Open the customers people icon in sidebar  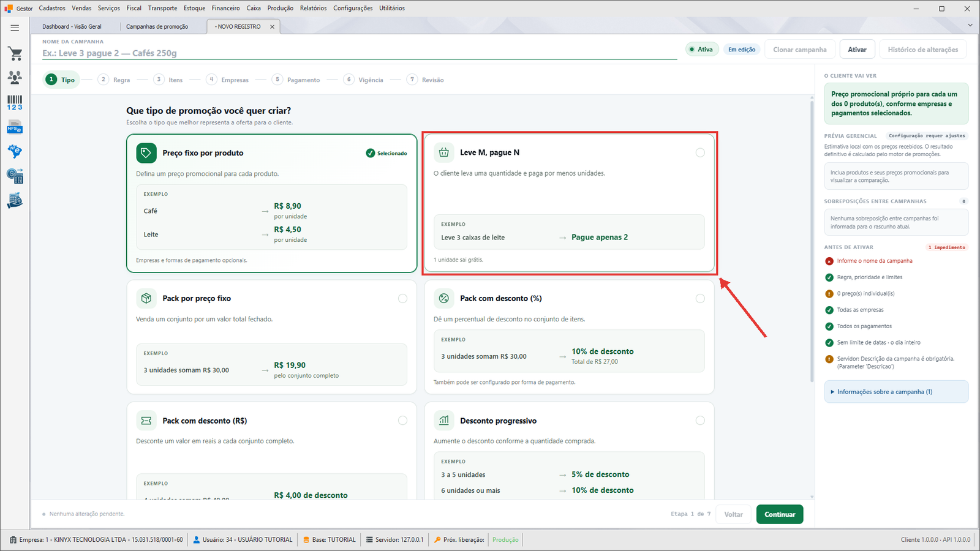pyautogui.click(x=15, y=77)
